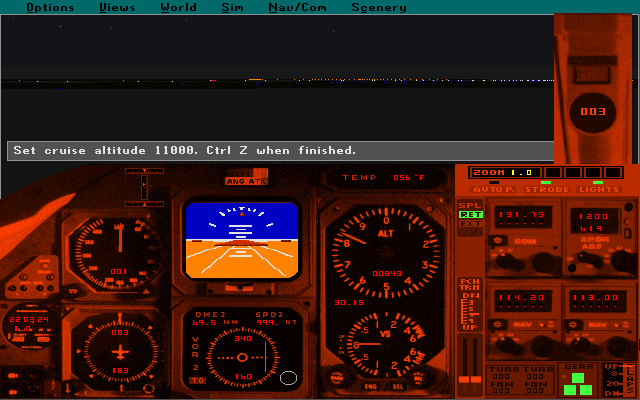The height and width of the screenshot is (400, 640).
Task: Open the Nav/Com menu
Action: (x=297, y=7)
